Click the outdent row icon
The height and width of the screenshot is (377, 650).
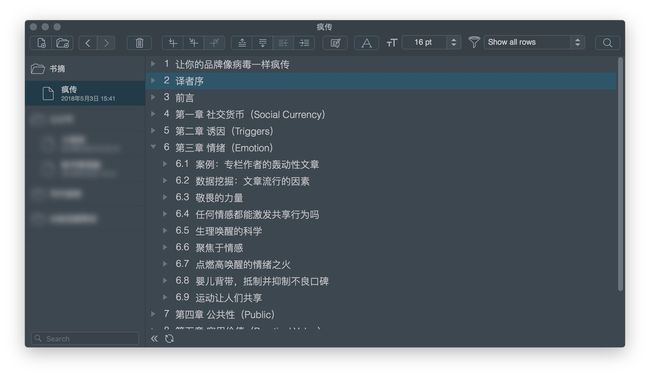pyautogui.click(x=284, y=43)
